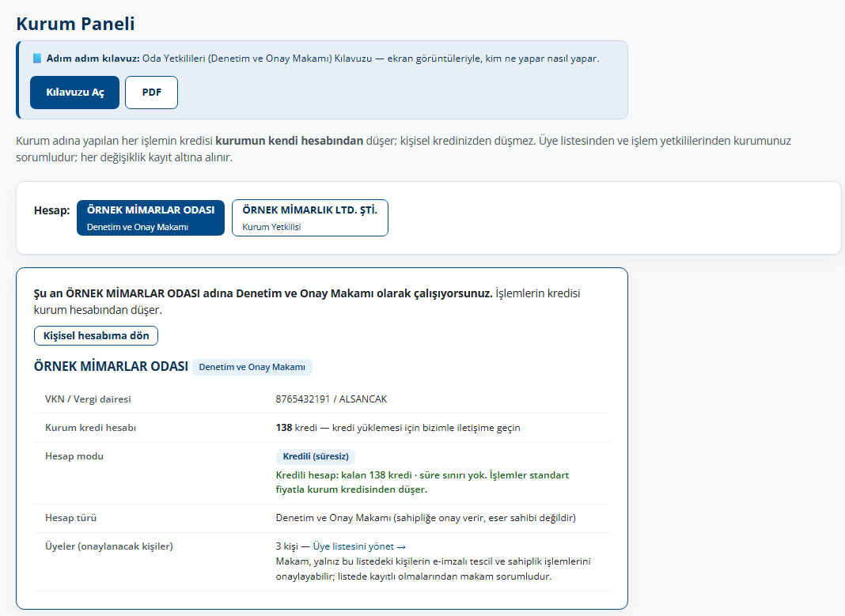Click the Hesap: label before account tabs
Image resolution: width=845 pixels, height=616 pixels.
point(51,210)
